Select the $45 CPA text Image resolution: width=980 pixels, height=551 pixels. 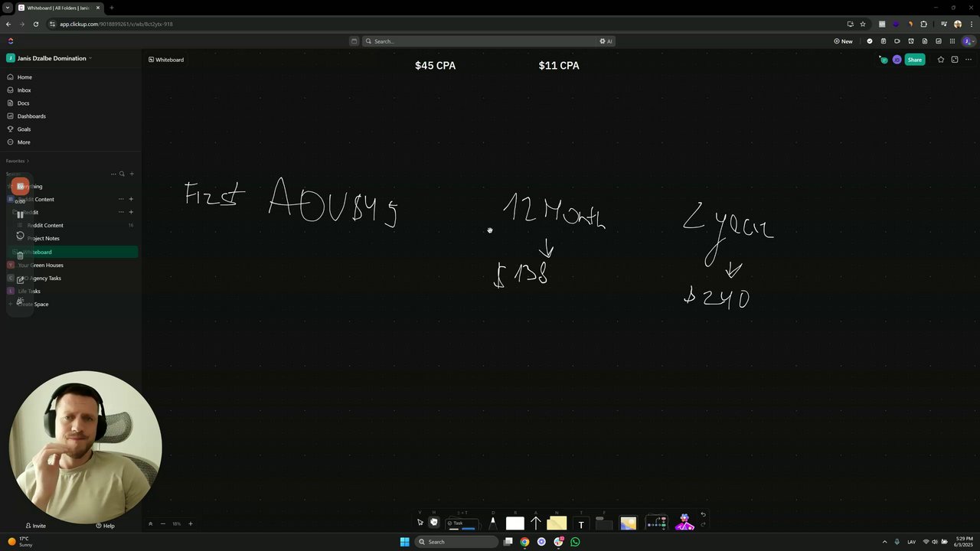click(435, 66)
